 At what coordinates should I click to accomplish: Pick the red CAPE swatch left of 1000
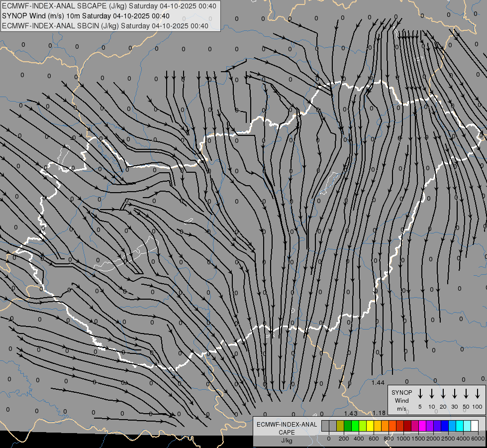(x=400, y=426)
